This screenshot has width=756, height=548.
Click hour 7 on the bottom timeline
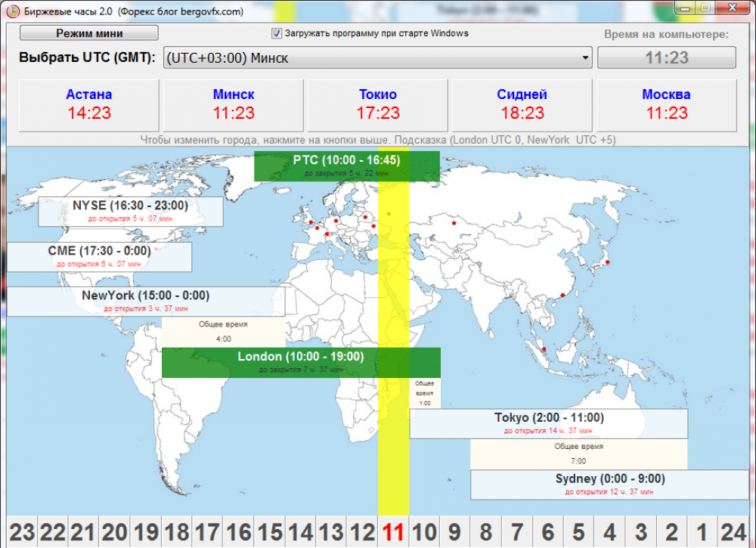[517, 532]
